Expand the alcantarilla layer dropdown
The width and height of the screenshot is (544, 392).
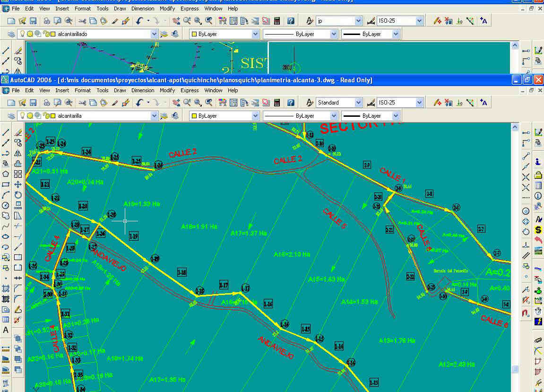point(154,116)
